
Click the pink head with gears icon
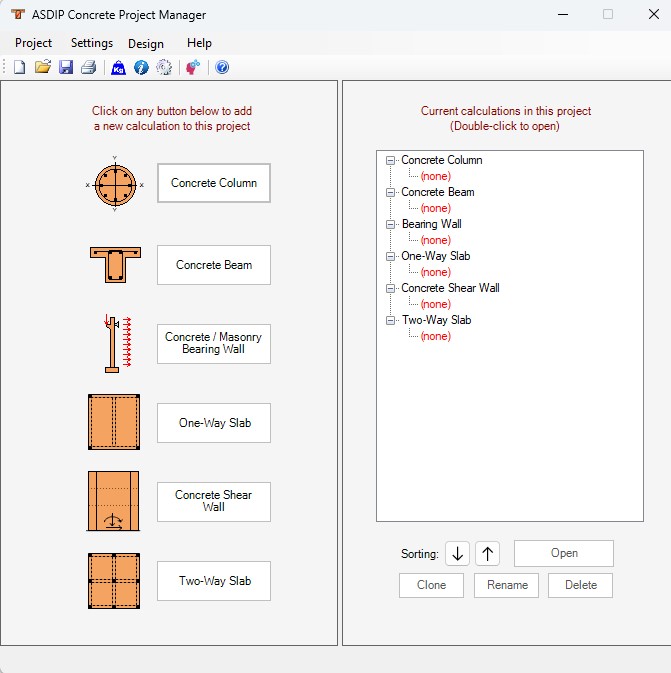point(193,67)
